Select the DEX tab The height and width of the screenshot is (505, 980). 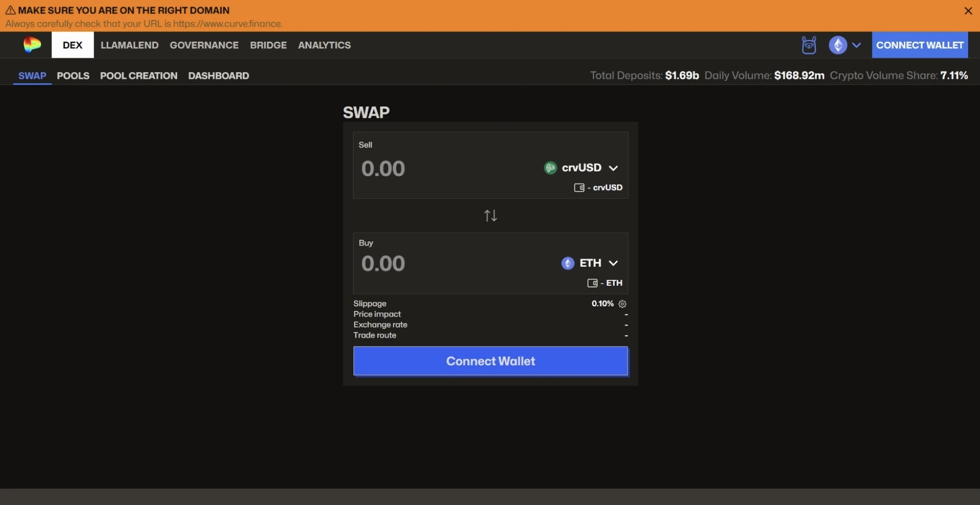(x=73, y=45)
